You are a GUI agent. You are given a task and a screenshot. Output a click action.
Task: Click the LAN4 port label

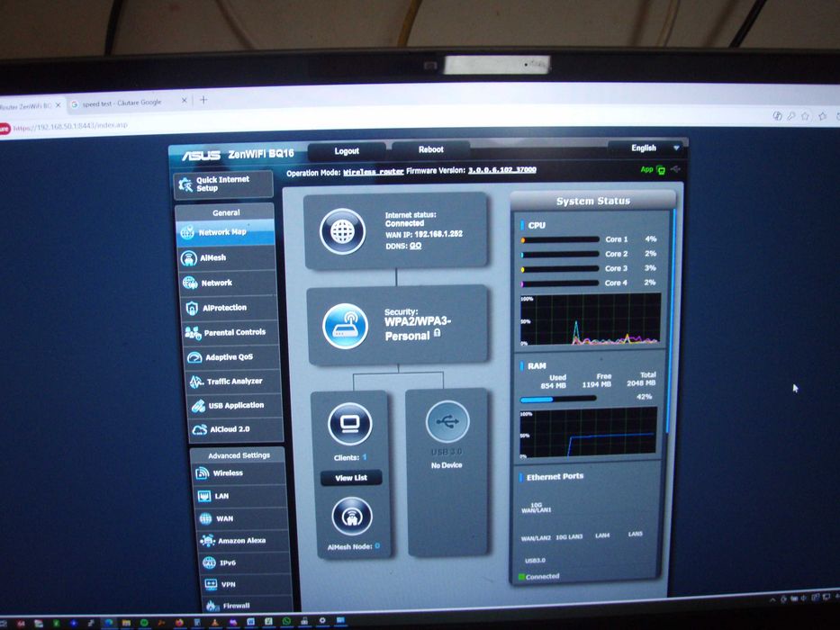(602, 535)
